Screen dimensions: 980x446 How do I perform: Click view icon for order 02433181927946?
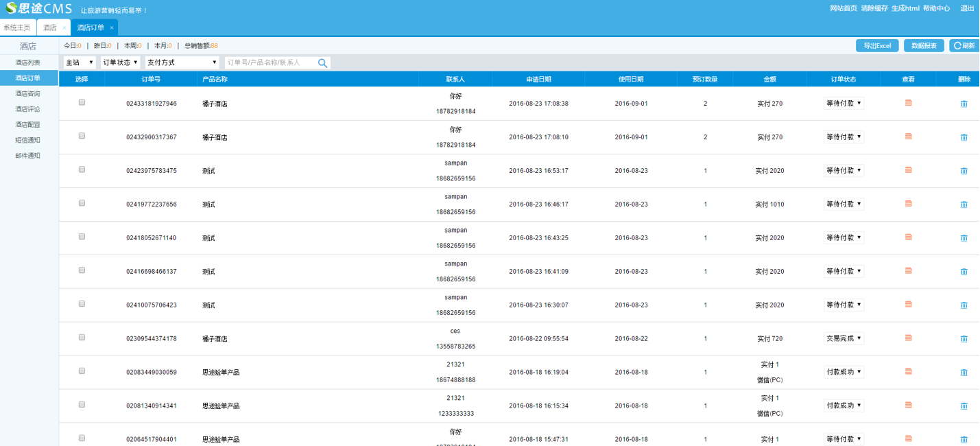point(908,103)
